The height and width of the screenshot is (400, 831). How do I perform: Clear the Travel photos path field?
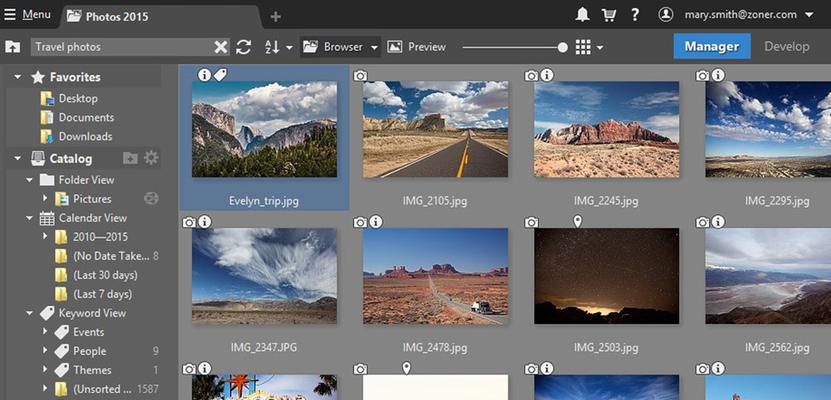point(220,47)
